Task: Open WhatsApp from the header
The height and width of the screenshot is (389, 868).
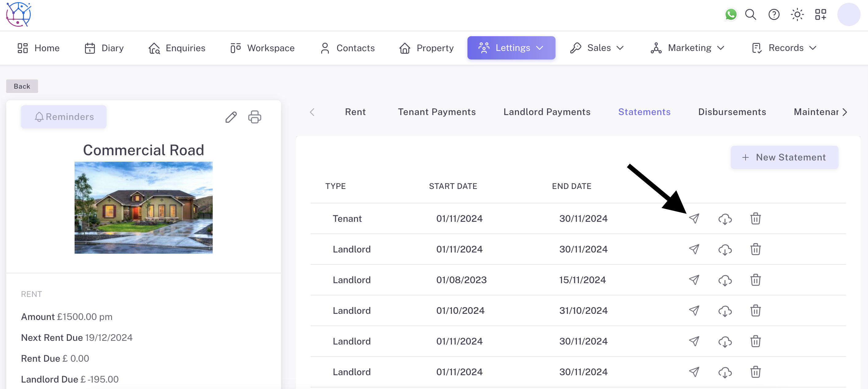Action: click(731, 14)
